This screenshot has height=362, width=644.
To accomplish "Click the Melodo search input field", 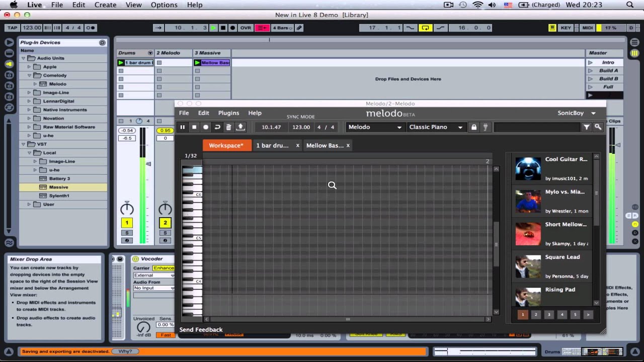I will pos(537,127).
